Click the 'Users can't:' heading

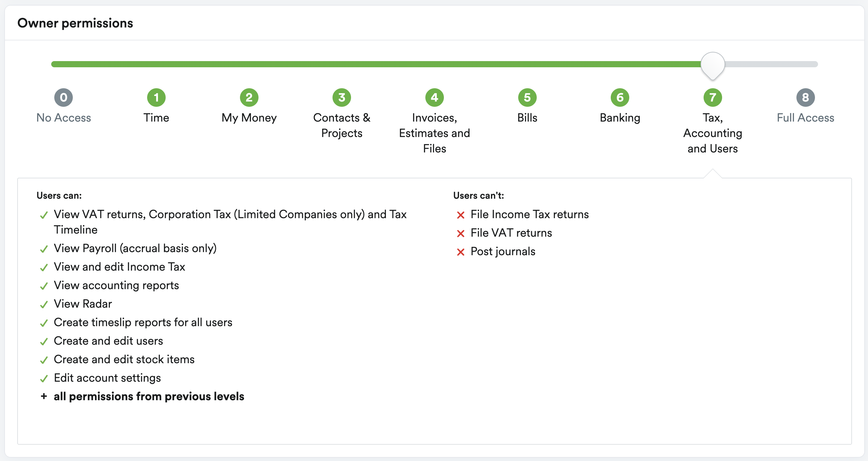click(478, 195)
